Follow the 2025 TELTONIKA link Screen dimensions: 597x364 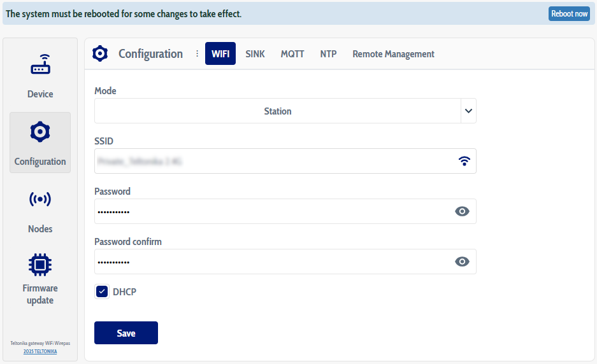(x=40, y=351)
